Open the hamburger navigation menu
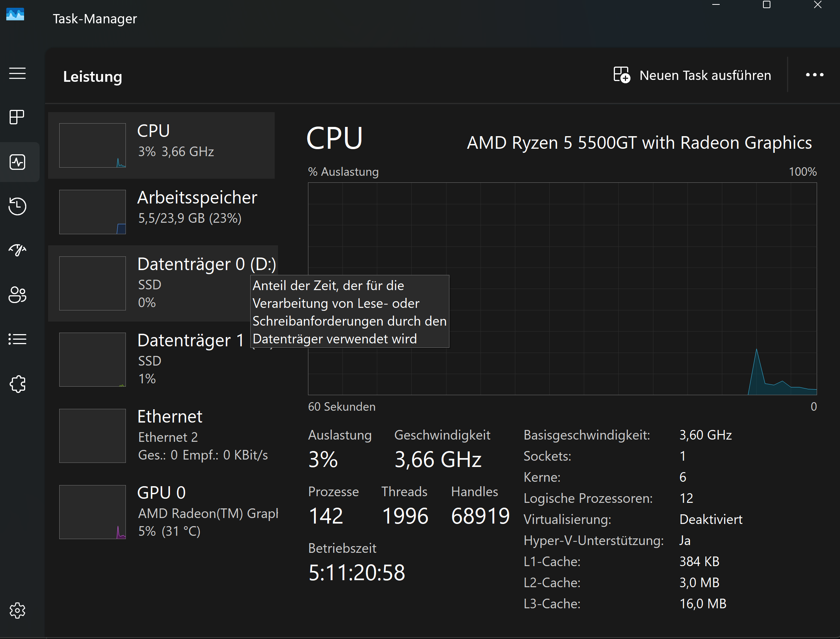 click(x=17, y=73)
